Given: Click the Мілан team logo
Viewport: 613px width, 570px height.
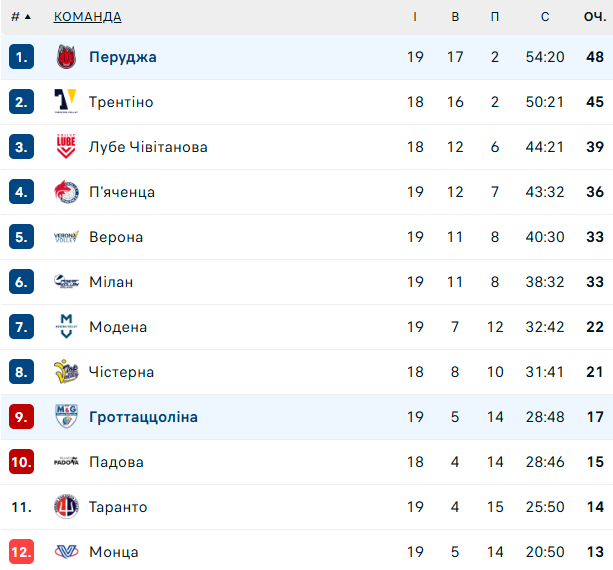Looking at the screenshot, I should tap(66, 282).
